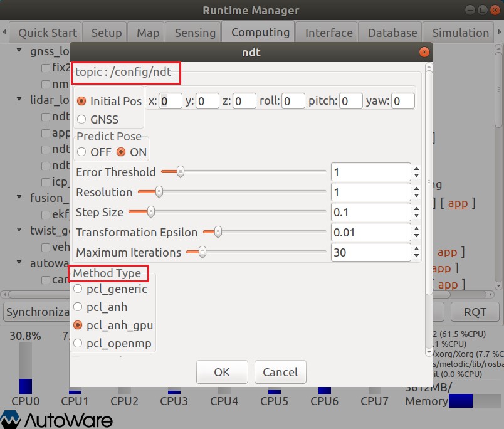This screenshot has width=504, height=429.
Task: Click the Step Size slider handle
Action: (150, 212)
